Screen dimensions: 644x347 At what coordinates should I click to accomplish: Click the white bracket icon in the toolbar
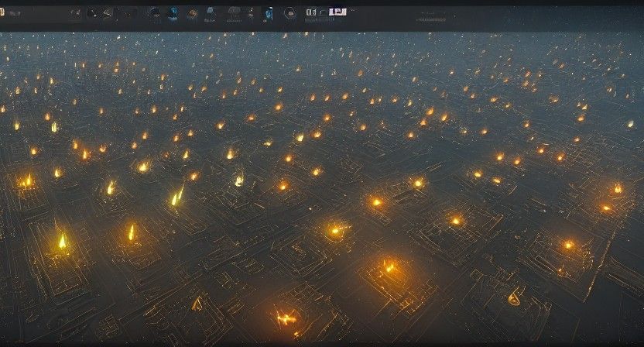(x=310, y=12)
